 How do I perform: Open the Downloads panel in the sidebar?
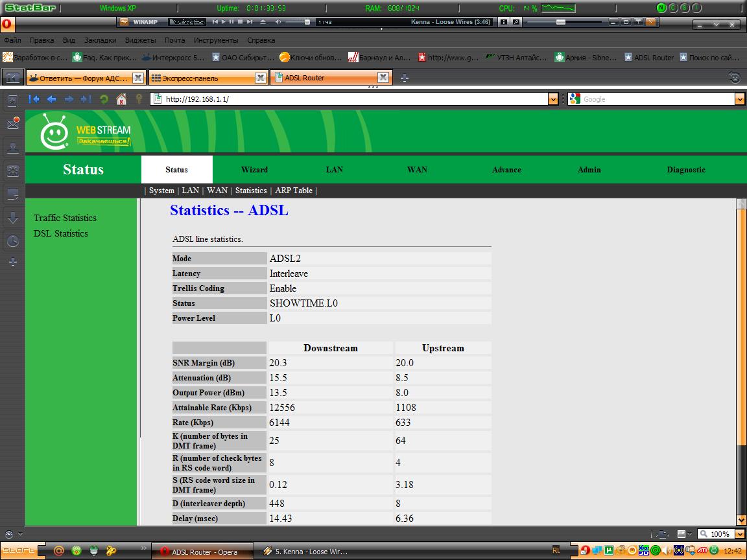tap(12, 218)
